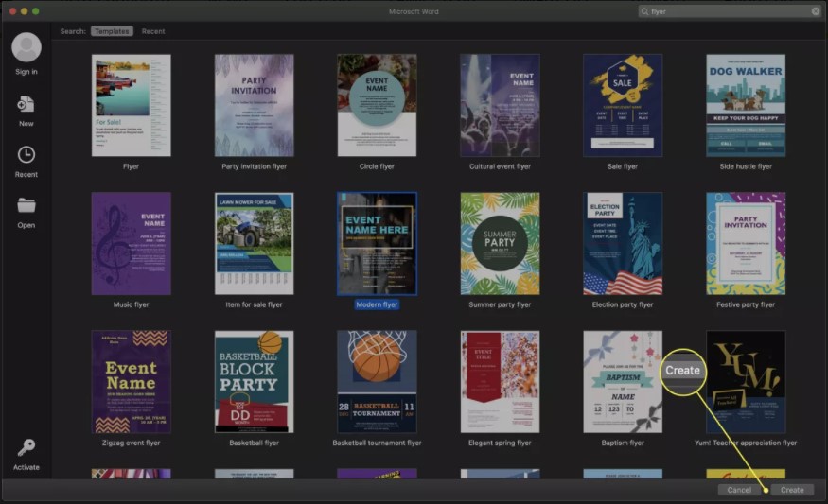This screenshot has height=504, width=828.
Task: Choose the Summer party flyer thumbnail
Action: 500,244
